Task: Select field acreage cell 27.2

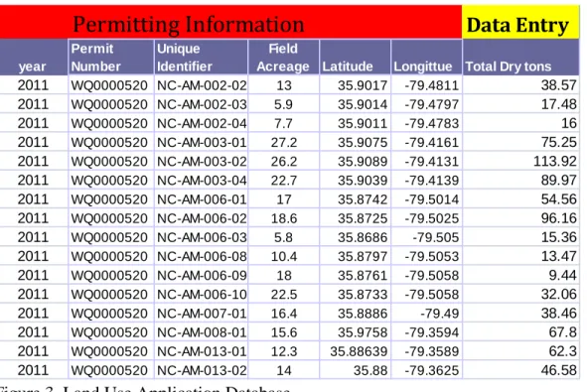Action: [x=283, y=142]
